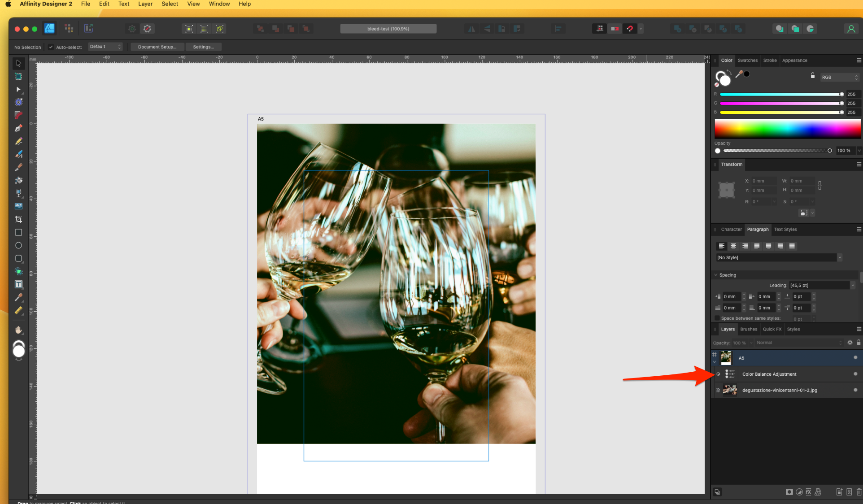Select the Fill bucket tool

18,180
